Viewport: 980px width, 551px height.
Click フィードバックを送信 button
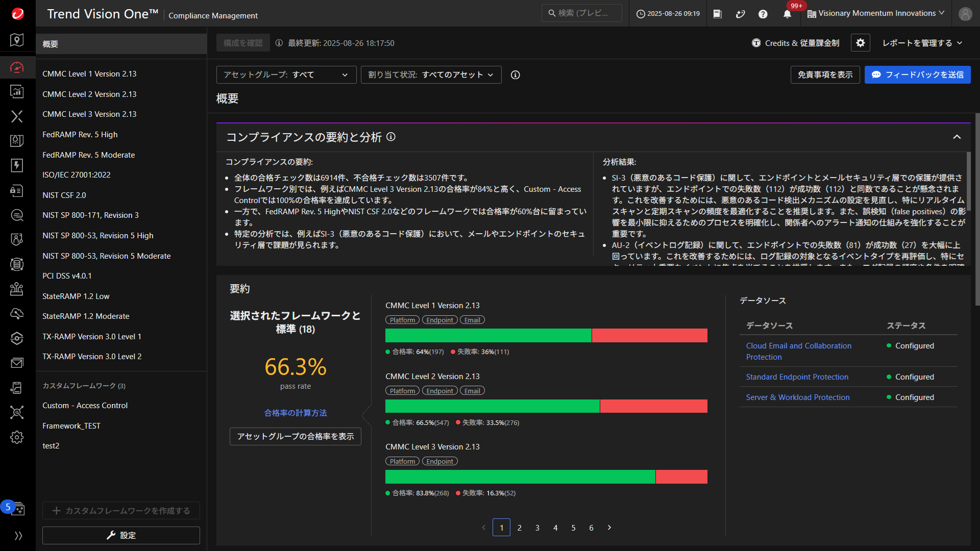click(917, 75)
